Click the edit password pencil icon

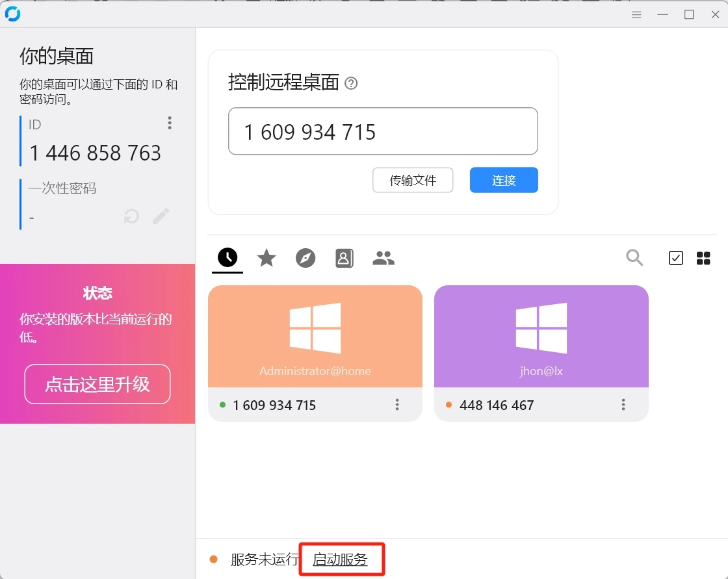coord(161,216)
